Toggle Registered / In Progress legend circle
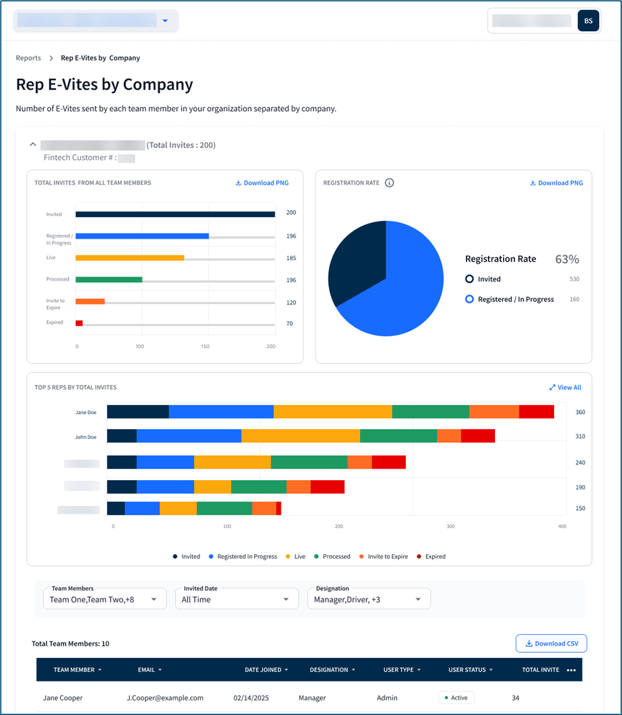Image resolution: width=622 pixels, height=715 pixels. [469, 299]
